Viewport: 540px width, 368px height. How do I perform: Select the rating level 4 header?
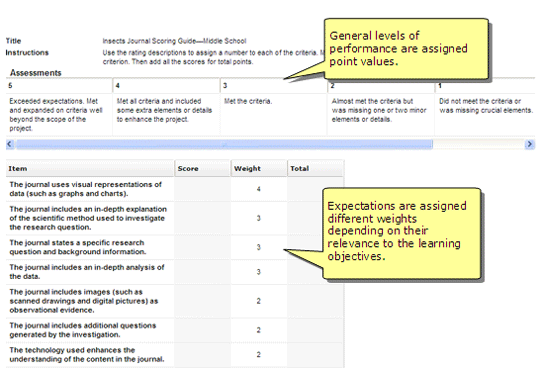[x=166, y=86]
